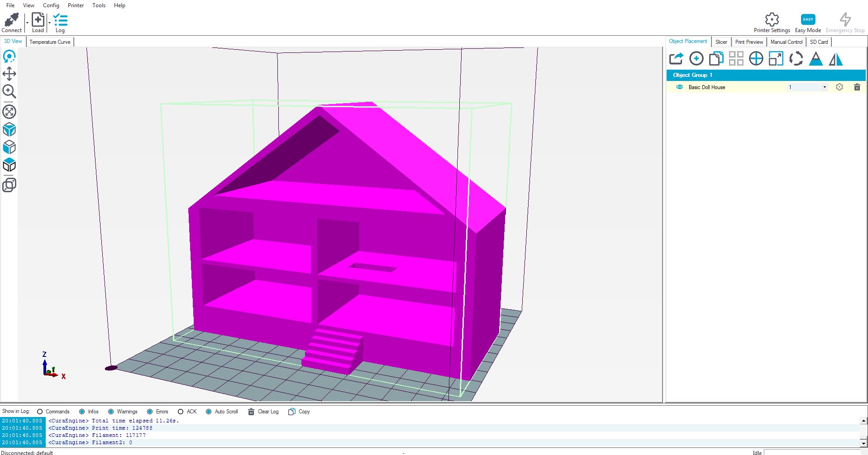
Task: Open the Tools menu
Action: 99,5
